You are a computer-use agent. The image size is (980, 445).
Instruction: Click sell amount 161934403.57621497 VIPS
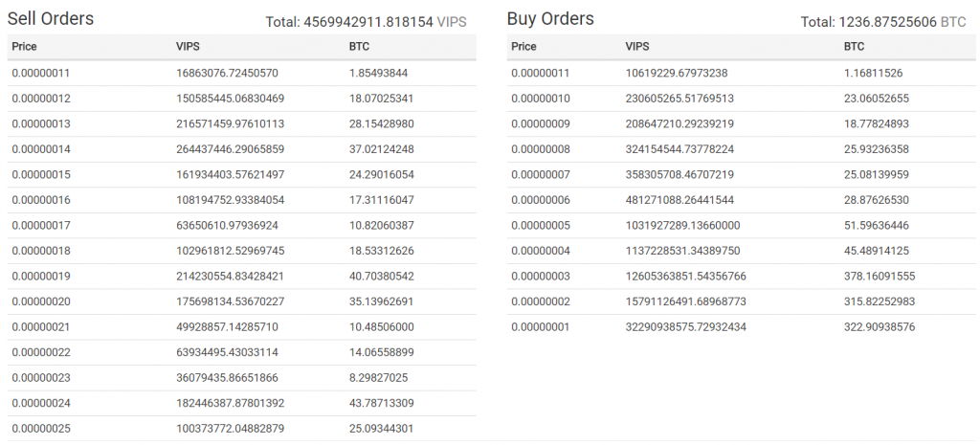coord(230,174)
